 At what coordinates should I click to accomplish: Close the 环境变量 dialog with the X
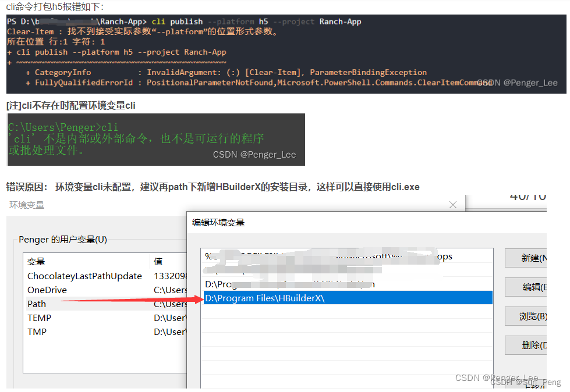click(452, 205)
